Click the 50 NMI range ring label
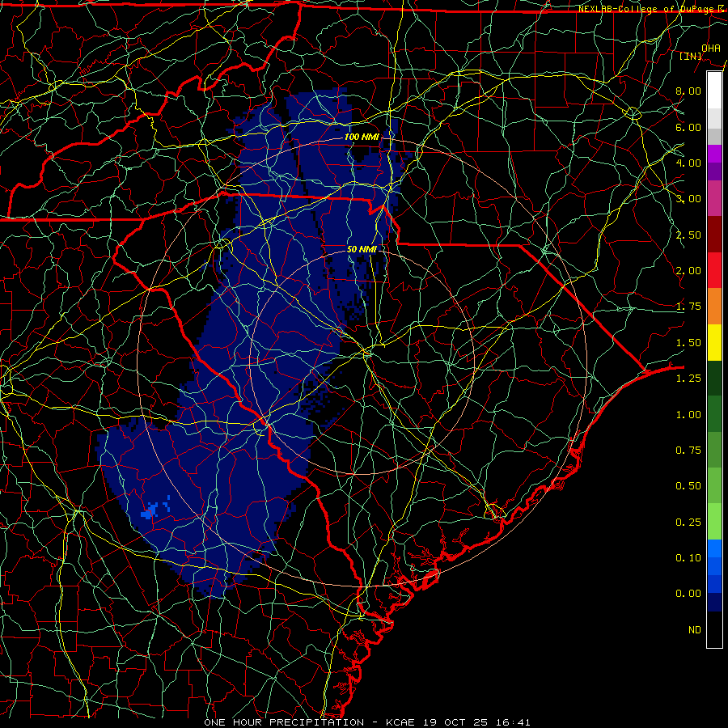The height and width of the screenshot is (728, 728). [362, 249]
